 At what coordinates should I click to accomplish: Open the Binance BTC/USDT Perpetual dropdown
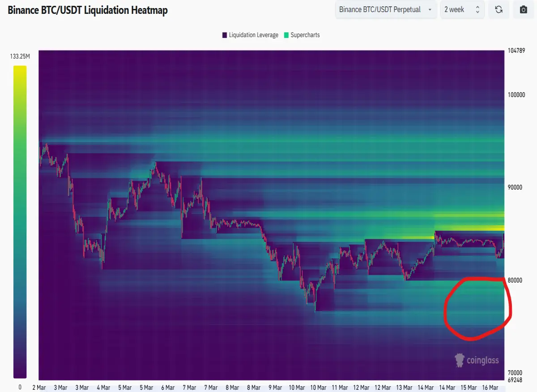[x=386, y=9]
